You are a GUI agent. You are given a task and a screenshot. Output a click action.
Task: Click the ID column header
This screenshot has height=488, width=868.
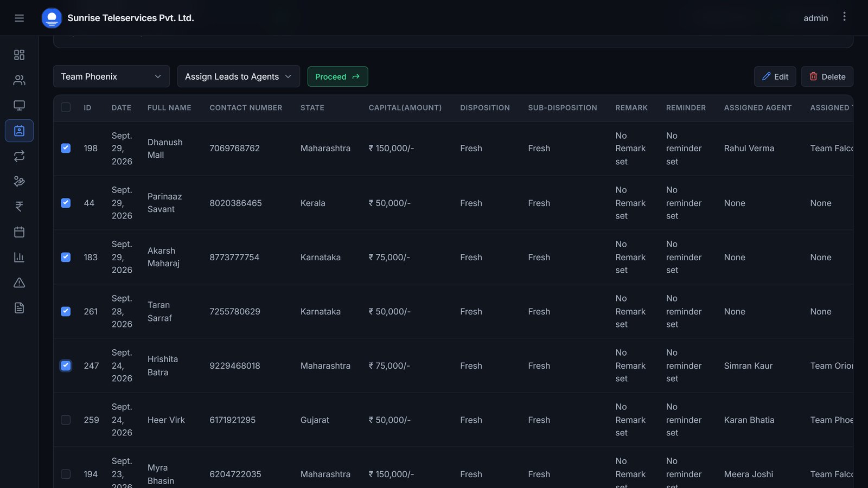87,108
